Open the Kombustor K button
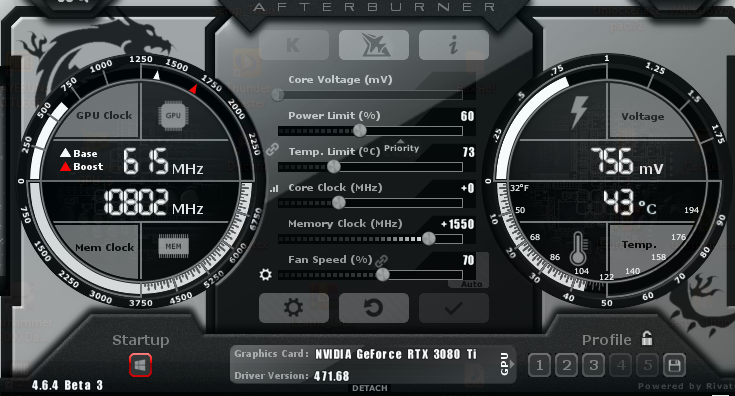The width and height of the screenshot is (735, 396). tap(294, 45)
